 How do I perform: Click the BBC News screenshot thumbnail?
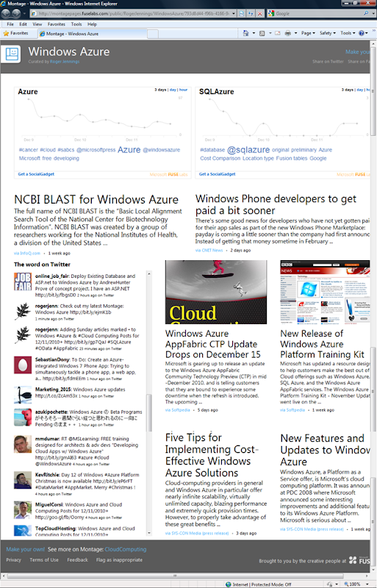click(325, 292)
